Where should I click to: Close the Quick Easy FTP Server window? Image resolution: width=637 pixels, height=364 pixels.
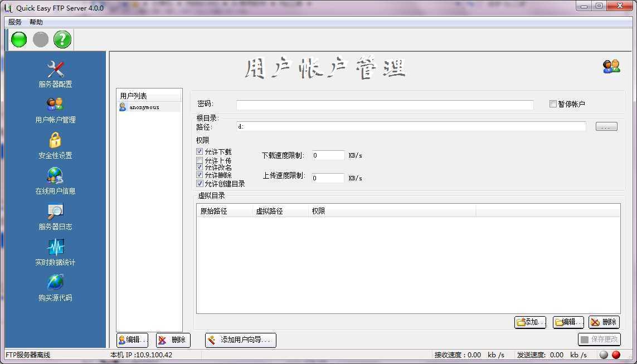(x=620, y=6)
